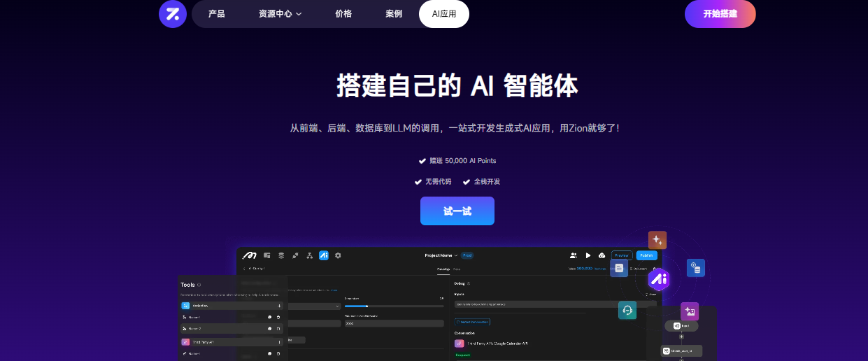Click the headline 搭建自己的 AI 智能体
Image resolution: width=868 pixels, height=361 pixels.
tap(457, 86)
